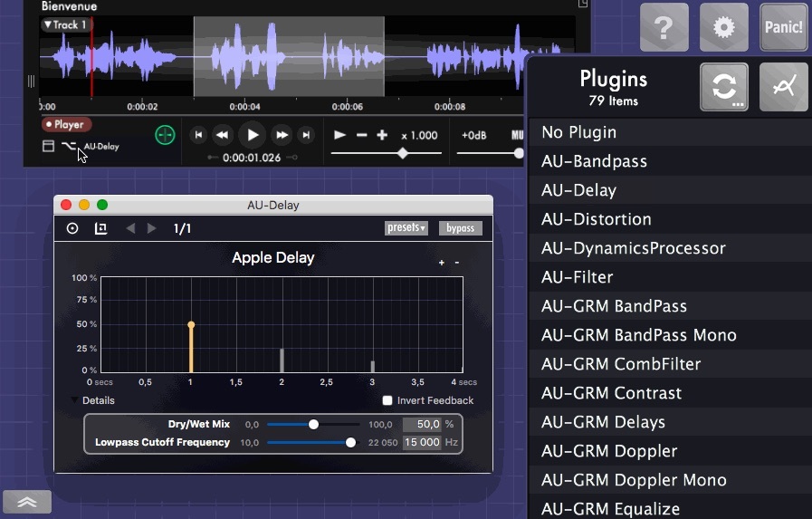Zoom in the delay graph with +

point(442,263)
